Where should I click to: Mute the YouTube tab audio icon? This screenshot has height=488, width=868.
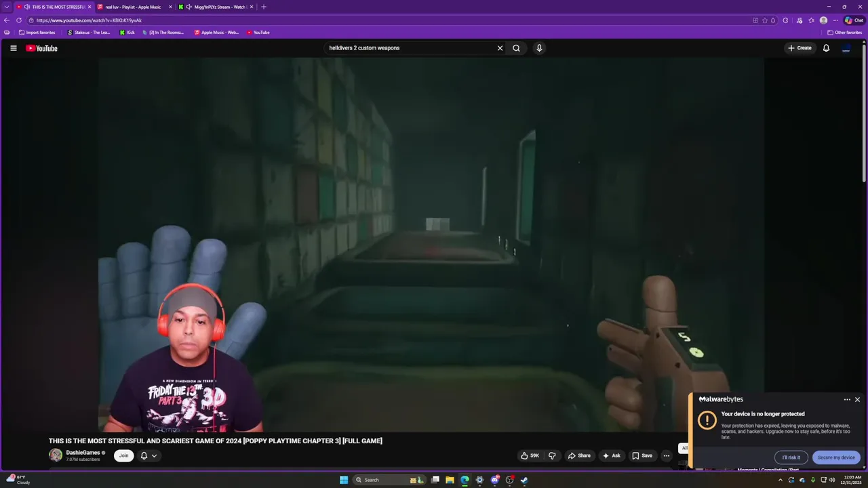(26, 7)
